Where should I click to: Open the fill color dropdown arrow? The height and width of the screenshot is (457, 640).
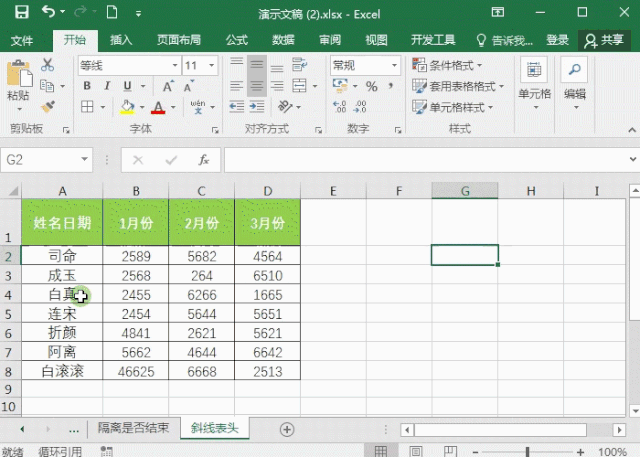(x=142, y=107)
